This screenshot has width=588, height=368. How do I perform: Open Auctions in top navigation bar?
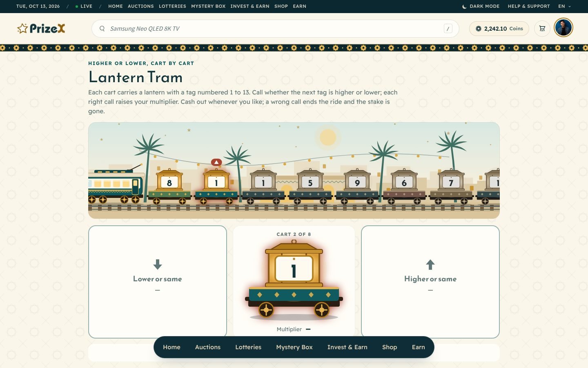point(141,7)
